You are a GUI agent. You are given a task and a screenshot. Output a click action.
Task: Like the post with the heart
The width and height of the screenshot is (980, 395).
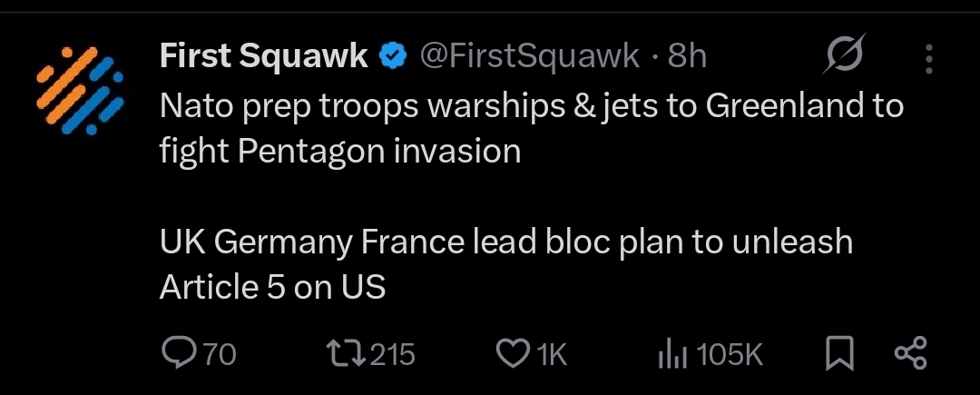[x=515, y=353]
